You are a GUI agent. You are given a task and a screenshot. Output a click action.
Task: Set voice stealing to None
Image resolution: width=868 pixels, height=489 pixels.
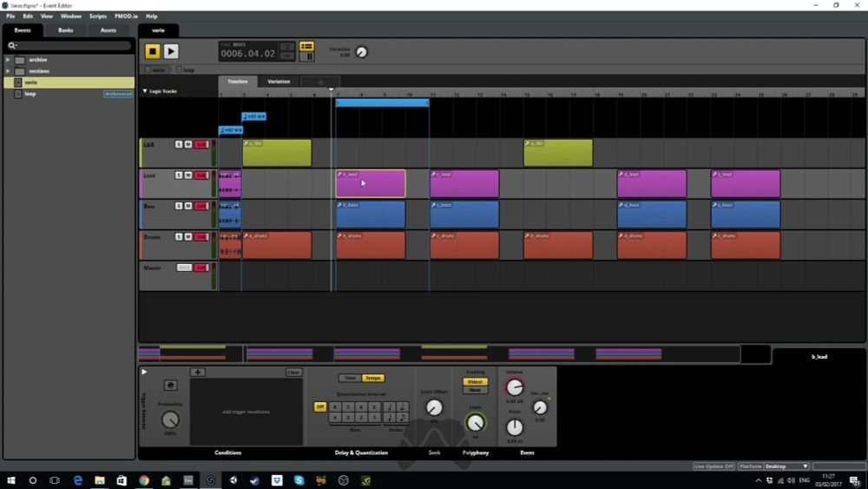point(475,390)
